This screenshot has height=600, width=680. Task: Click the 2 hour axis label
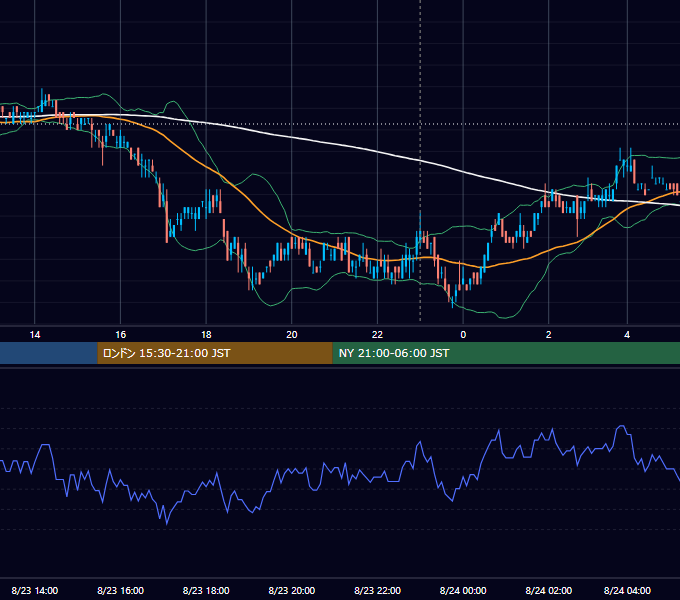coord(549,335)
